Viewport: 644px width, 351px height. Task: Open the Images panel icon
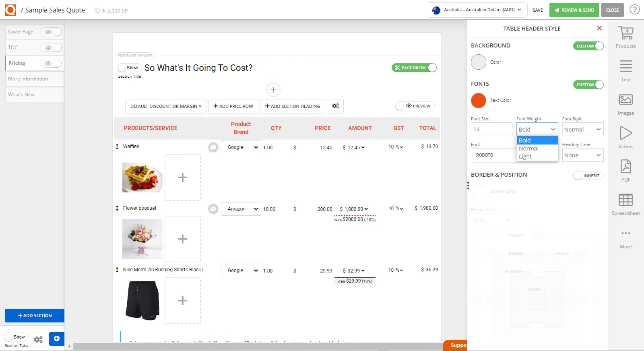point(625,99)
